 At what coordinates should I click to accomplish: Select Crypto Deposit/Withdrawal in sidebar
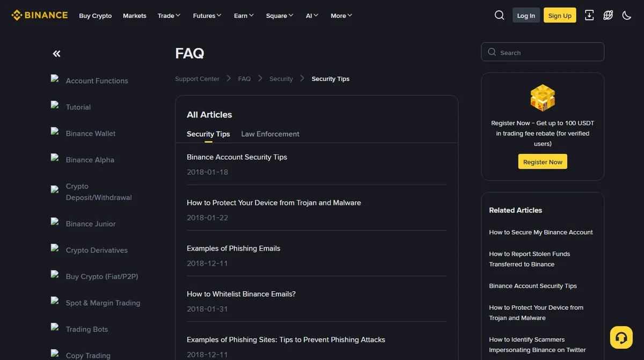(x=99, y=192)
